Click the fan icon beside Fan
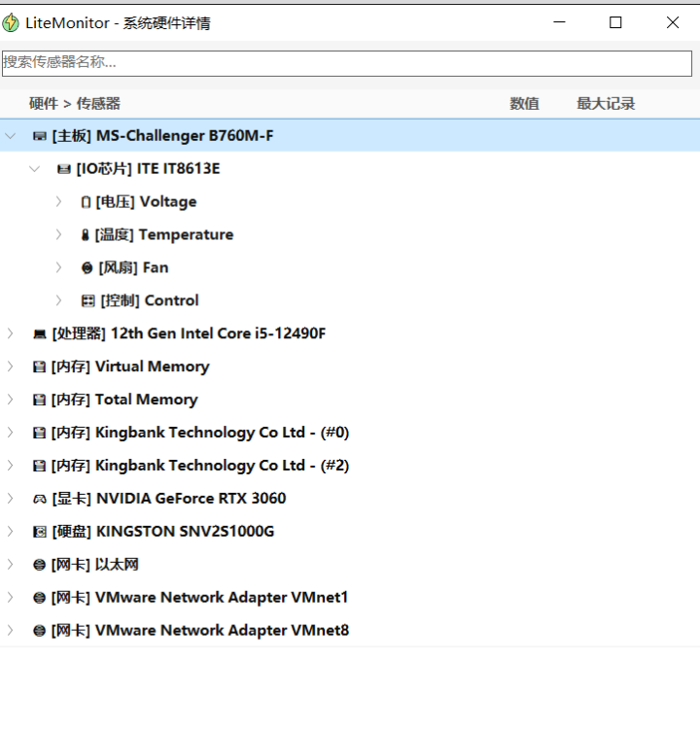700x731 pixels. [x=87, y=268]
